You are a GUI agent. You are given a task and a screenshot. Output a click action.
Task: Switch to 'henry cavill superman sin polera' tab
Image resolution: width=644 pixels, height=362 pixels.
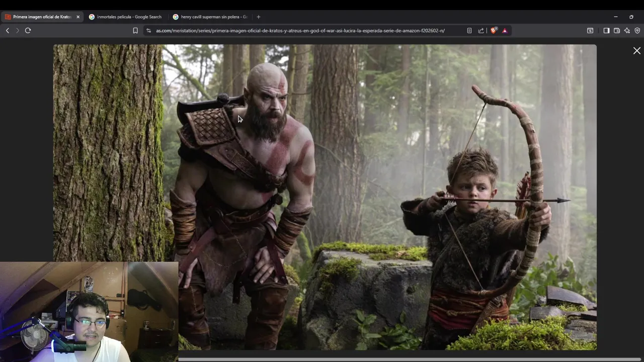point(210,17)
